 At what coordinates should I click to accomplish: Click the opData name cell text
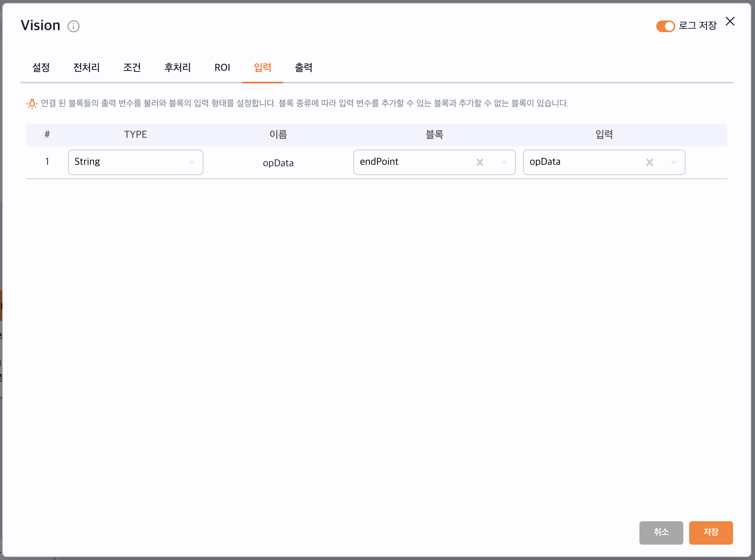click(278, 163)
